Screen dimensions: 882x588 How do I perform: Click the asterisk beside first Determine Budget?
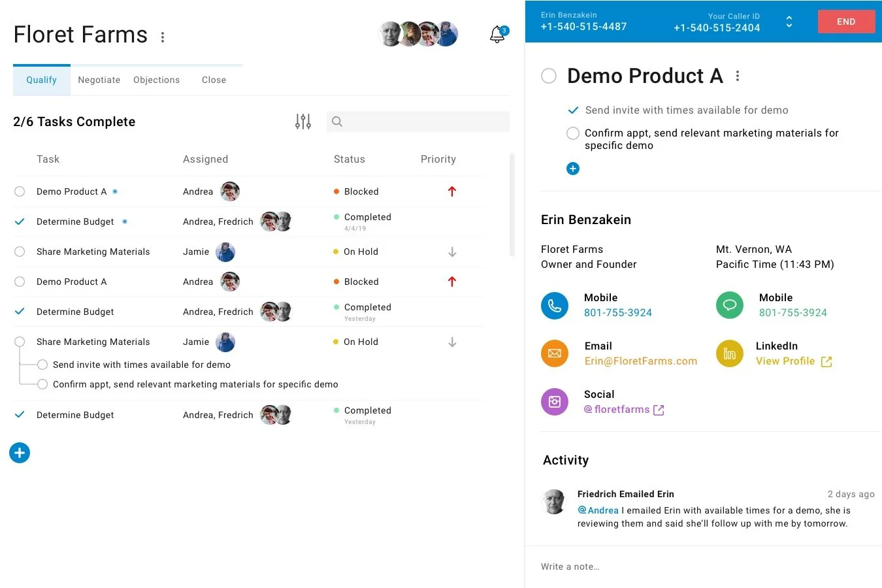pyautogui.click(x=125, y=221)
